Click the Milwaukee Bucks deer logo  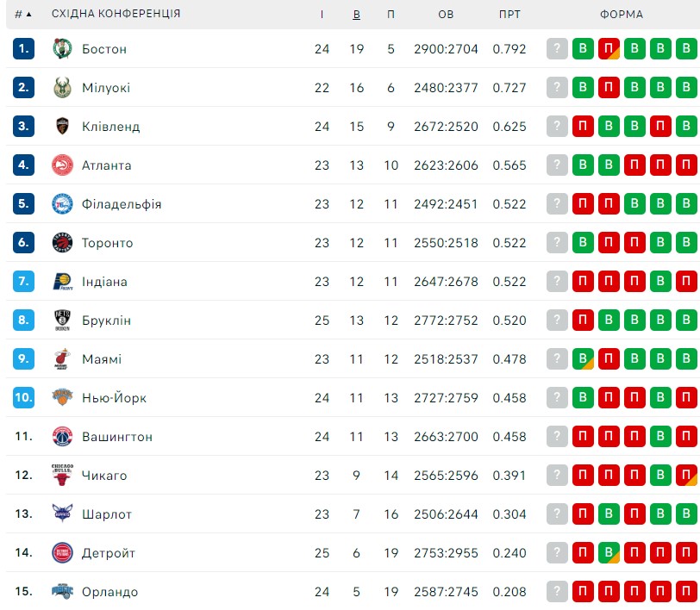(62, 88)
